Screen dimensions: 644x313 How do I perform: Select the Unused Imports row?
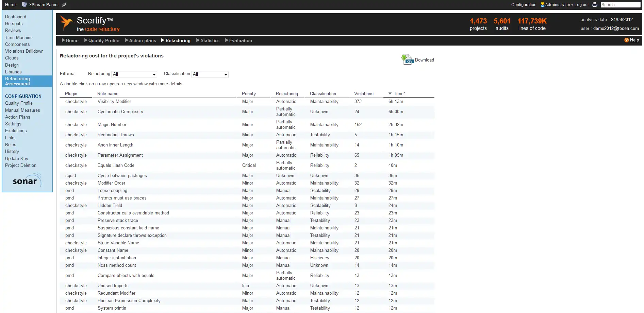(247, 285)
